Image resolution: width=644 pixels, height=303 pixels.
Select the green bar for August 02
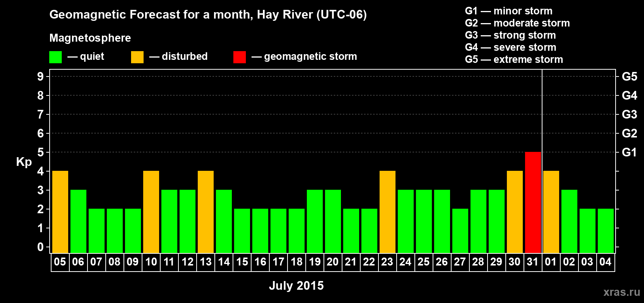[x=569, y=222]
